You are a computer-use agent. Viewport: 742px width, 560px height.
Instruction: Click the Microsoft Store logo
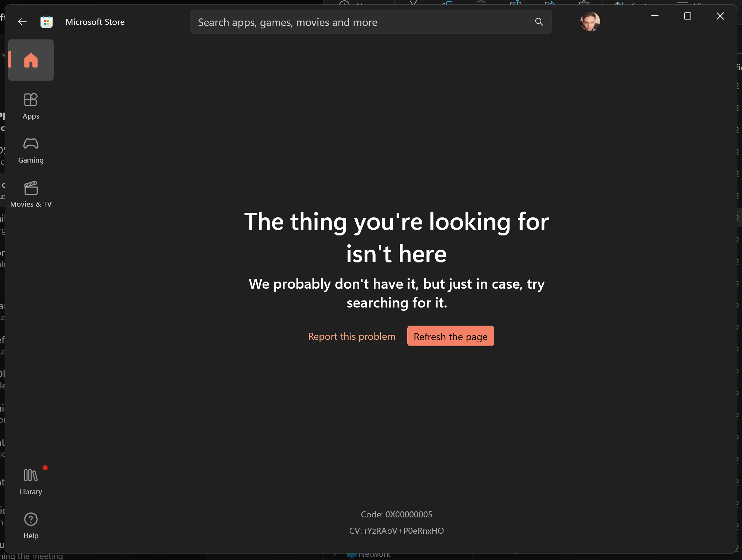pyautogui.click(x=46, y=21)
